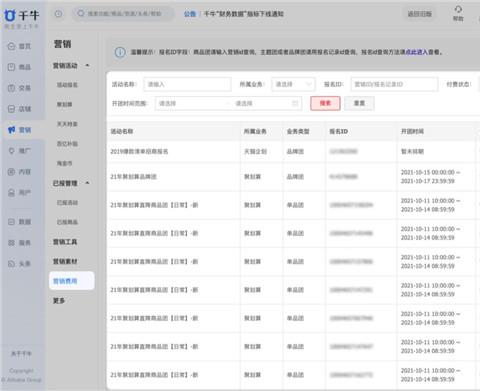Open 首页 from the left sidebar
The image size is (480, 391).
(x=20, y=46)
